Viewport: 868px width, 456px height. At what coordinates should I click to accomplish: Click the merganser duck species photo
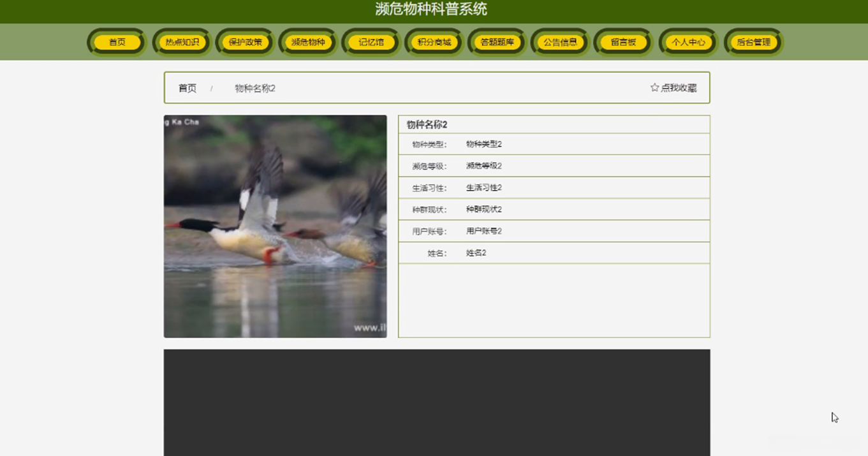[275, 226]
